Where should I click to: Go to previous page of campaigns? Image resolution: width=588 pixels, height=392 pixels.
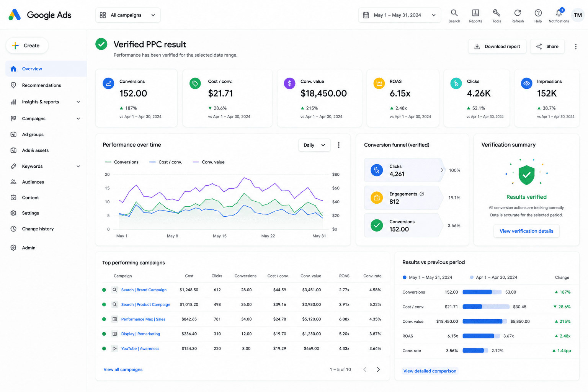point(365,369)
